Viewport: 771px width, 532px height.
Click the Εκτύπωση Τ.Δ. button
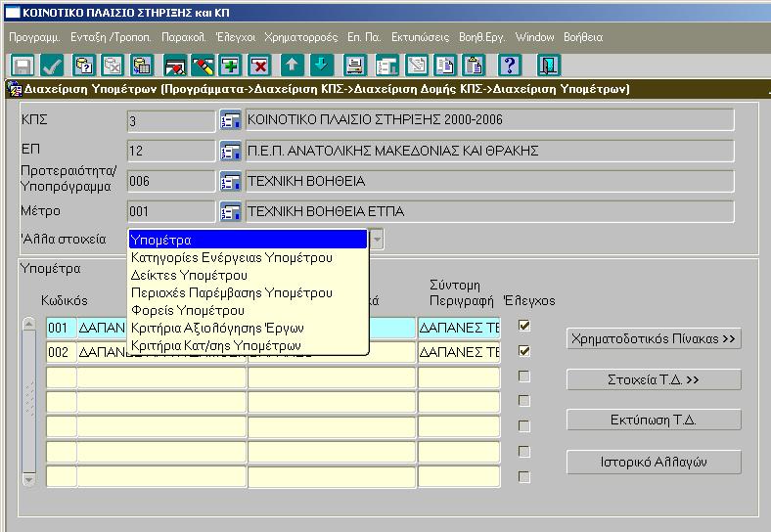coord(654,420)
